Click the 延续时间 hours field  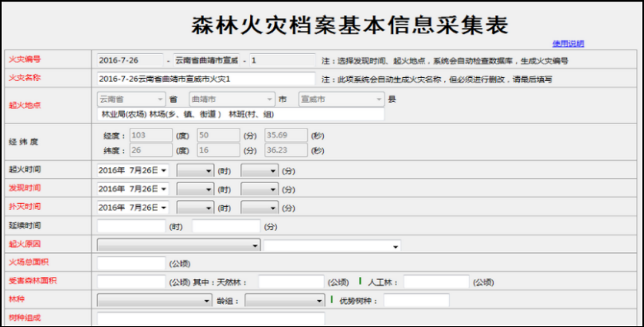(131, 226)
